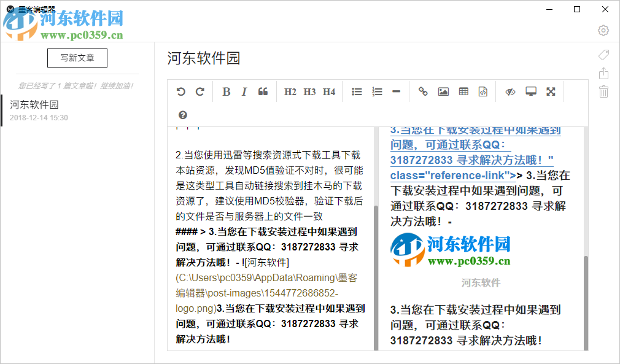Delete the article with trash icon
Screen dimensions: 620x364
coord(603,91)
